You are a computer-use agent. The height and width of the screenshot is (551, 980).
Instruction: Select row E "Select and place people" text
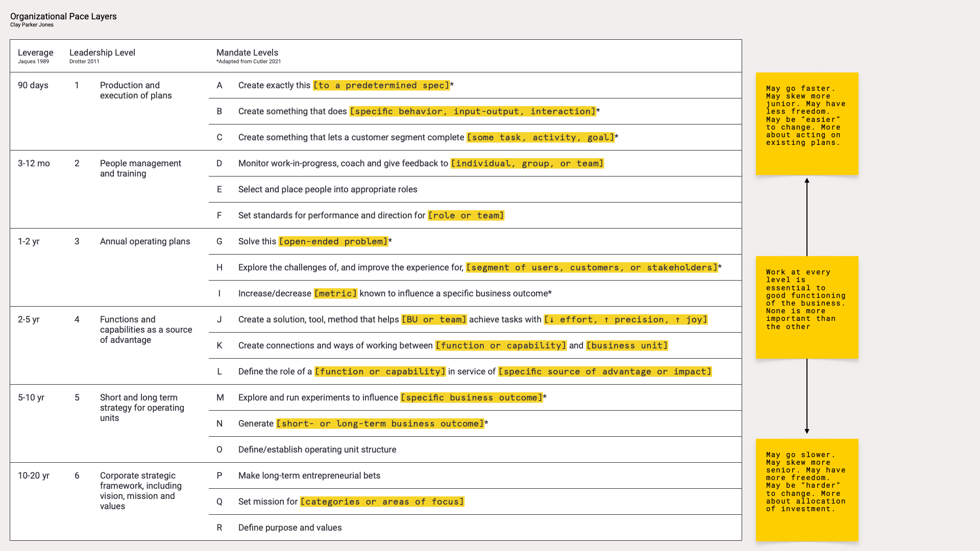(328, 189)
